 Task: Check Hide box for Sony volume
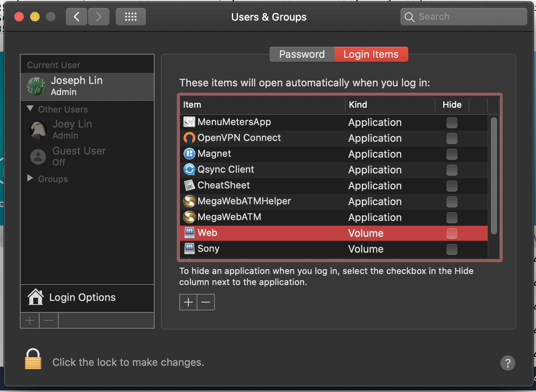pos(452,249)
